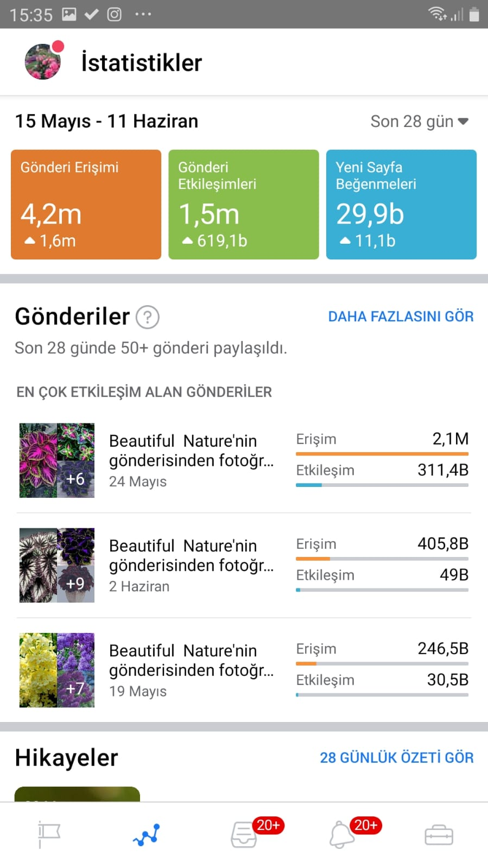Tap the Instagram icon in status bar
Screen dimensions: 488x868
(114, 14)
